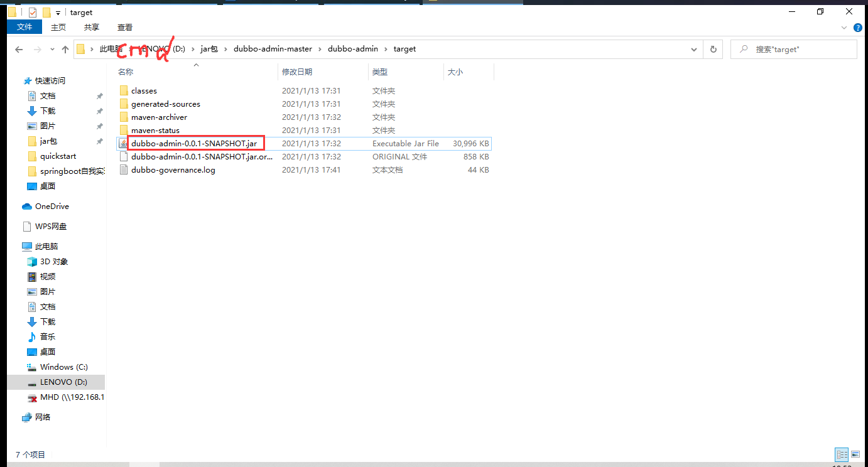Click the pin icon next to jar包
Viewport: 868px width, 467px height.
99,141
